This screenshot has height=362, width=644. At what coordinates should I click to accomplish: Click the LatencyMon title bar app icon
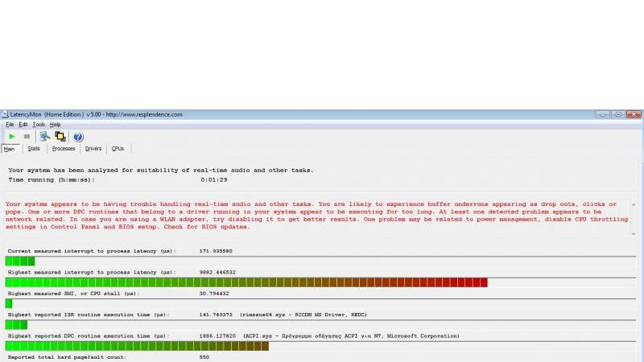(5, 114)
